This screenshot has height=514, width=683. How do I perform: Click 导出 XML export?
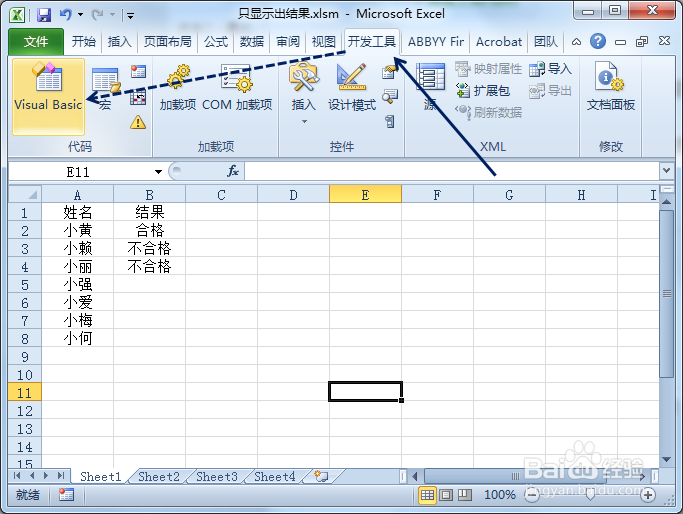(550, 91)
